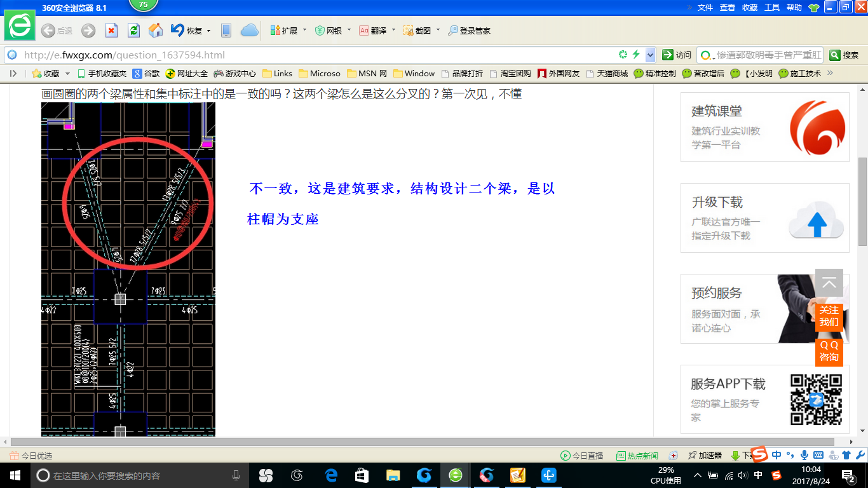Image resolution: width=868 pixels, height=488 pixels.
Task: Open 手机收藏夹 bookmark
Action: click(102, 73)
